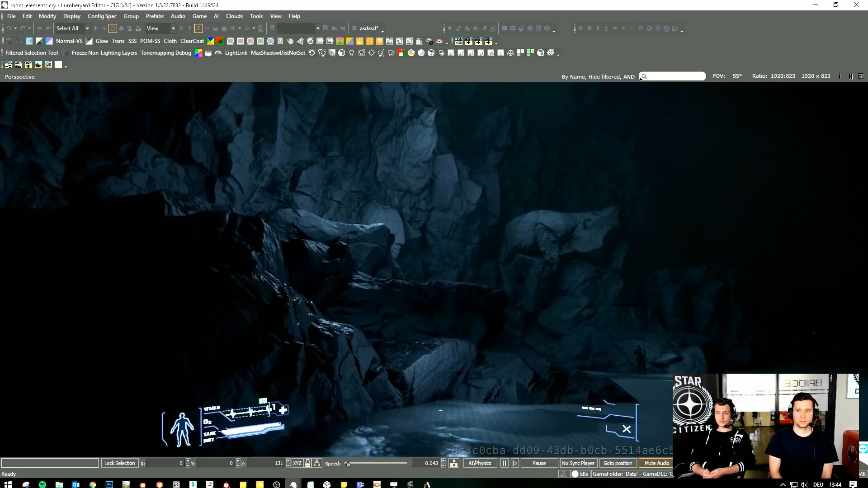Select the rotate tool in the toolbar
This screenshot has width=868, height=488.
point(113,28)
